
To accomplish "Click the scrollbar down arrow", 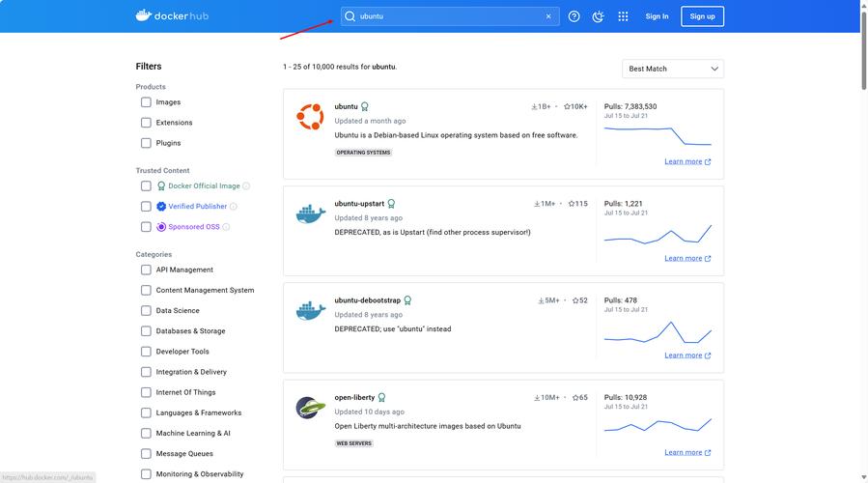I will (x=863, y=477).
